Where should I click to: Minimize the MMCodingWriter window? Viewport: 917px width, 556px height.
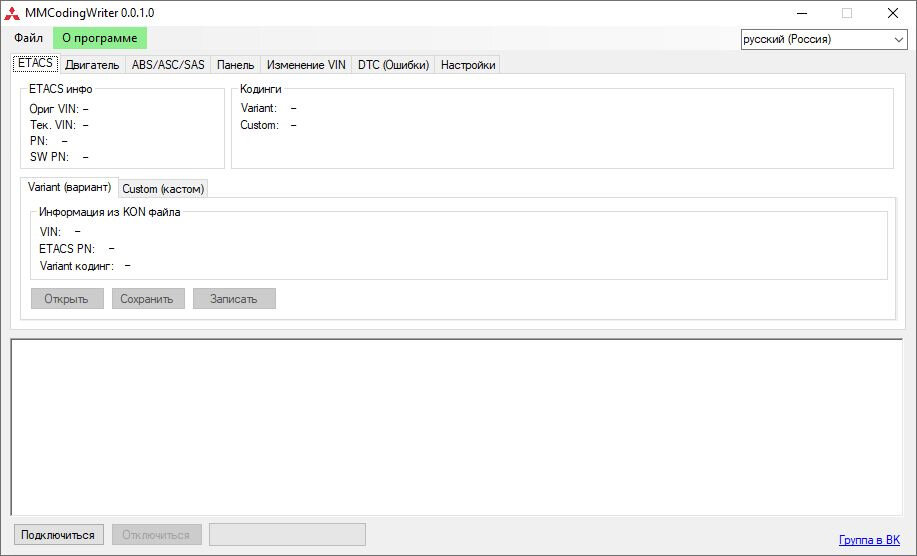pos(802,13)
